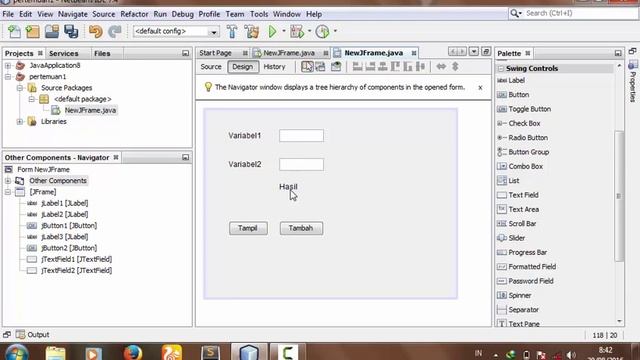
Task: Expand the Libraries node
Action: [x=20, y=122]
